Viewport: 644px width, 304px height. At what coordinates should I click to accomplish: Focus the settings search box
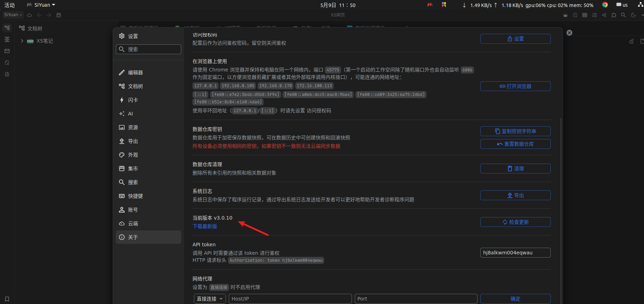point(149,49)
